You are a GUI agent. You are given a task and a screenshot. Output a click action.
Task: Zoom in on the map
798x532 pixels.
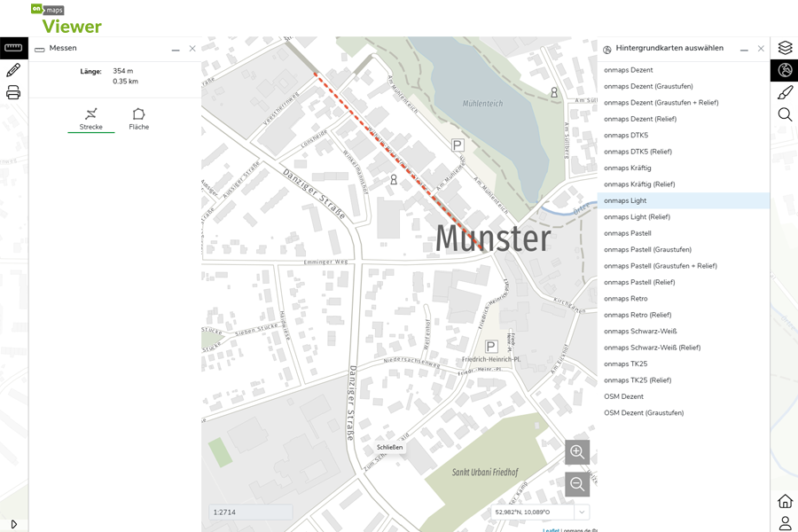pos(577,452)
